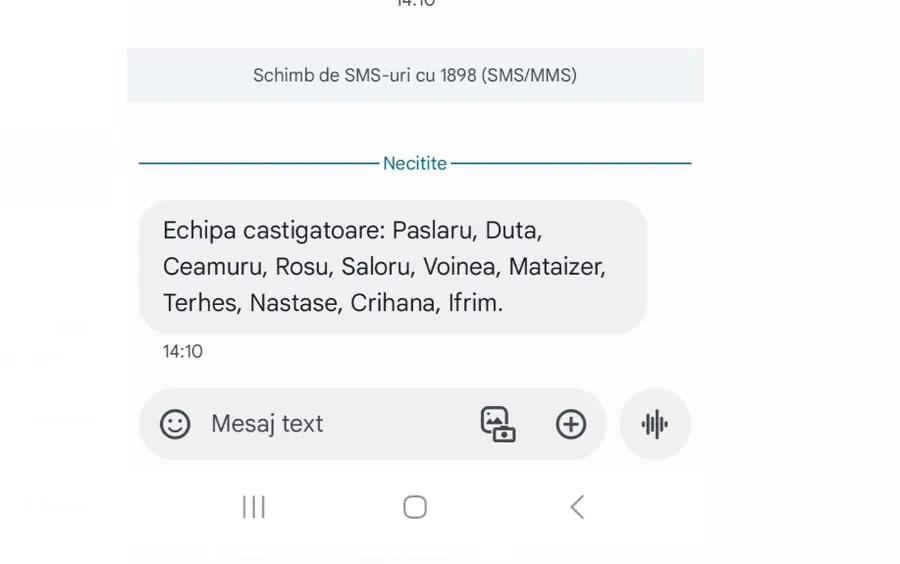Tap the name 'Mataizer' in the message
The width and height of the screenshot is (900, 564).
pyautogui.click(x=555, y=267)
